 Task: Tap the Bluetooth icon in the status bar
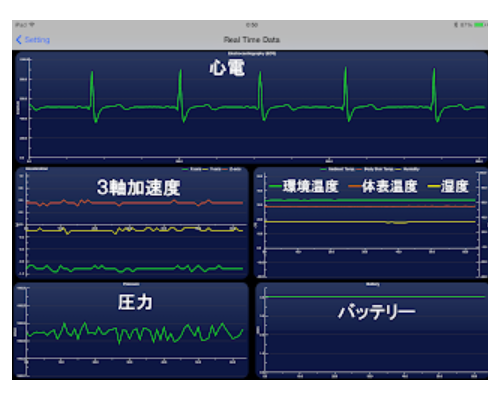(x=456, y=25)
